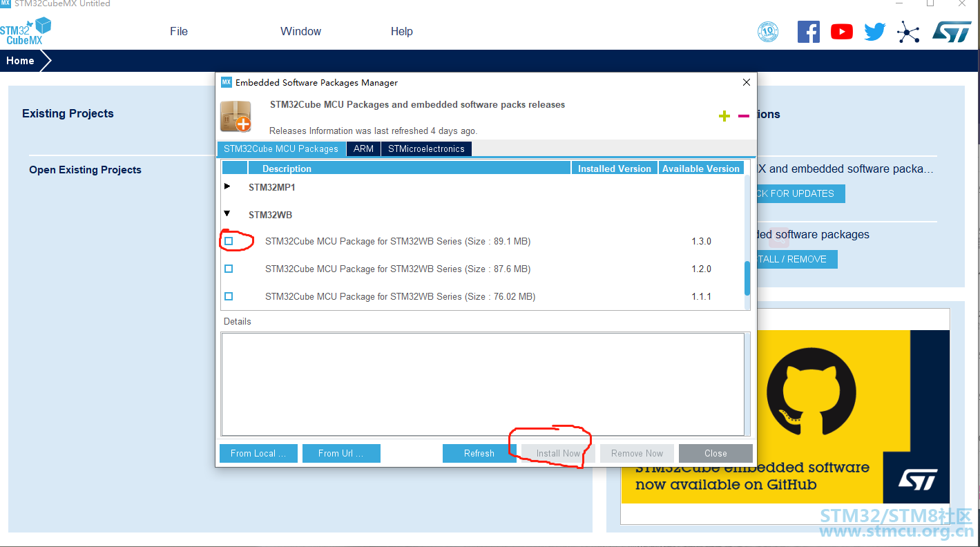Close the Embedded Software Packages Manager dialog

[746, 82]
